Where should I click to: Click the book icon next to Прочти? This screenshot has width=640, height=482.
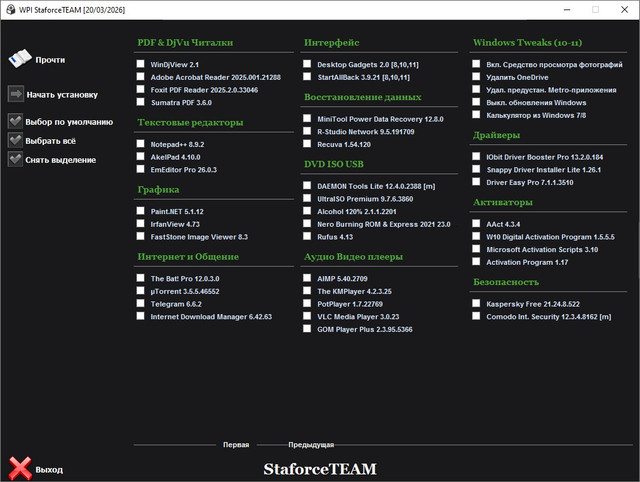(20, 59)
